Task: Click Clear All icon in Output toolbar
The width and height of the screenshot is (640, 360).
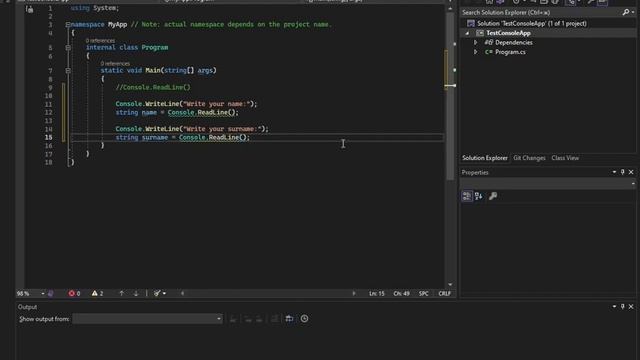Action: coord(275,319)
